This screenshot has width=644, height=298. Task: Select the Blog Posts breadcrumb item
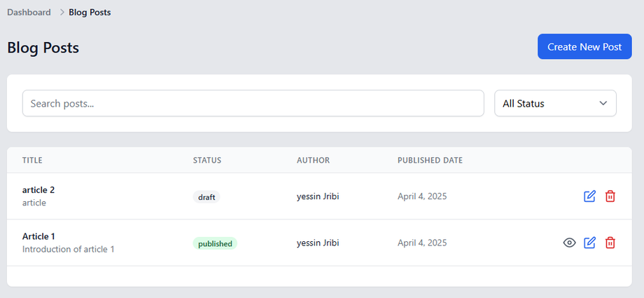(90, 13)
